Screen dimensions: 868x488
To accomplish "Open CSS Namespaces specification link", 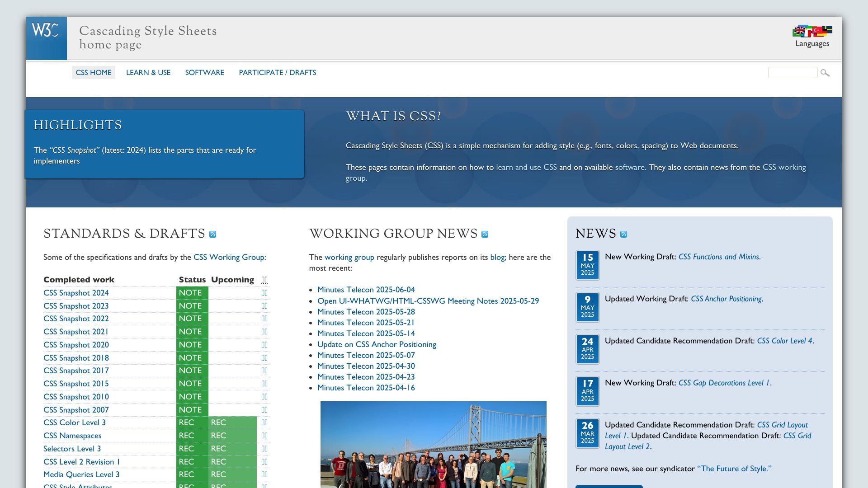I will click(x=72, y=436).
